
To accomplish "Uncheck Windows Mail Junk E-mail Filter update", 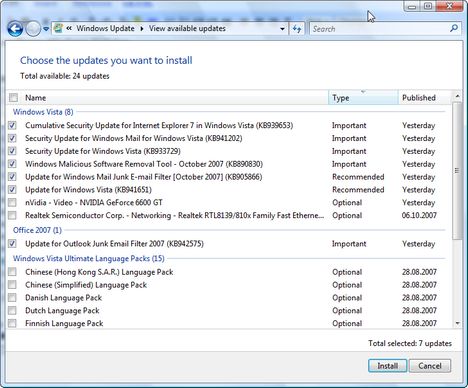I will pyautogui.click(x=12, y=177).
